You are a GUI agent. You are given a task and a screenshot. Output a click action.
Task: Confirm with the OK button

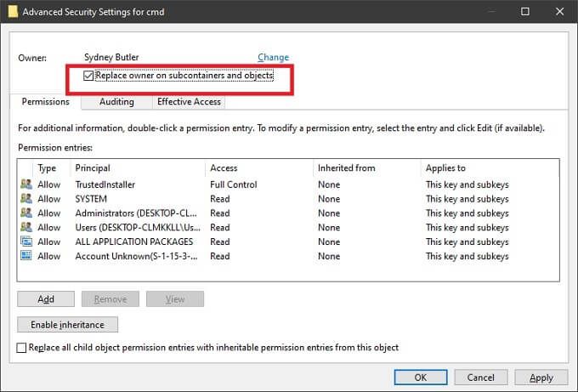(422, 378)
